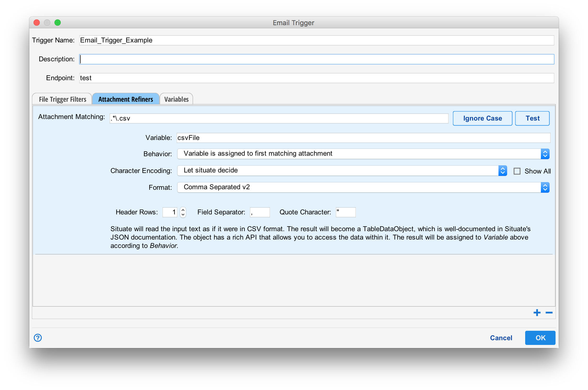The image size is (588, 390).
Task: Switch to File Trigger Filters tab
Action: point(62,99)
